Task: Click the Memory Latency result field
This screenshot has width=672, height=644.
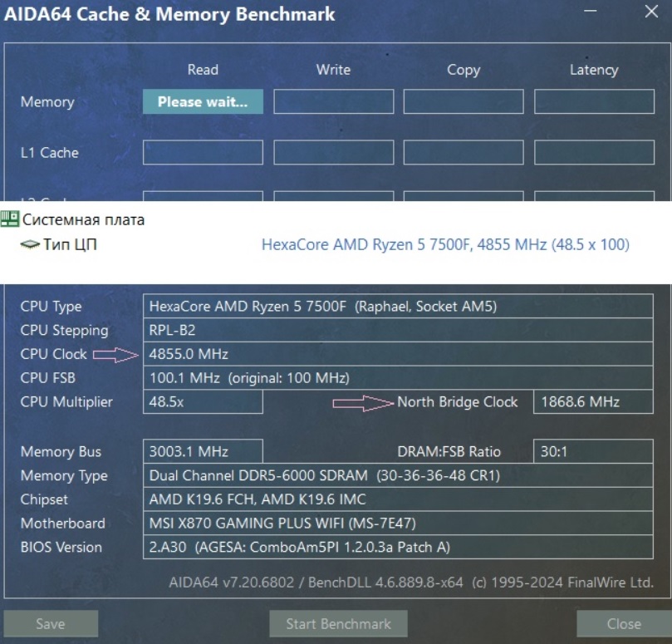Action: coord(594,101)
